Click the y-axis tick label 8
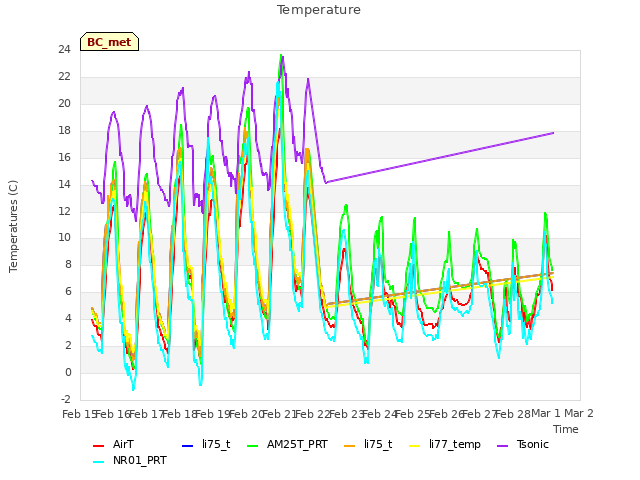Viewport: 640px width, 480px height. click(x=68, y=264)
